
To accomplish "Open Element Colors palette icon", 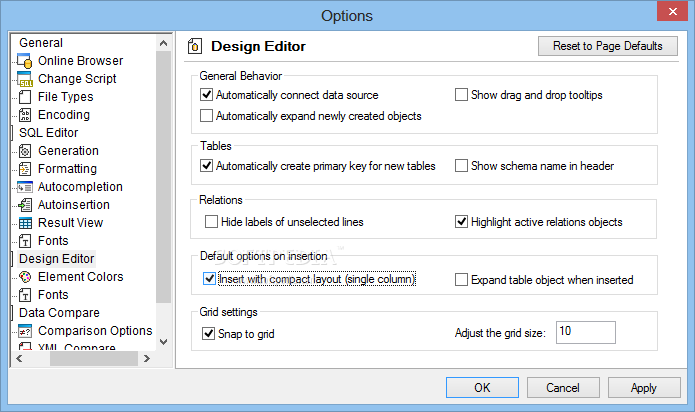I will [x=25, y=277].
